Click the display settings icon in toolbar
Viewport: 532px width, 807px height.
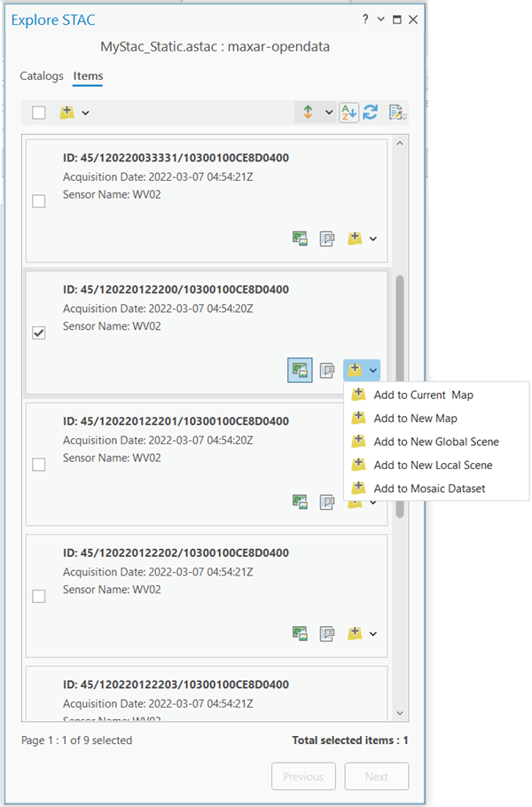[x=398, y=113]
